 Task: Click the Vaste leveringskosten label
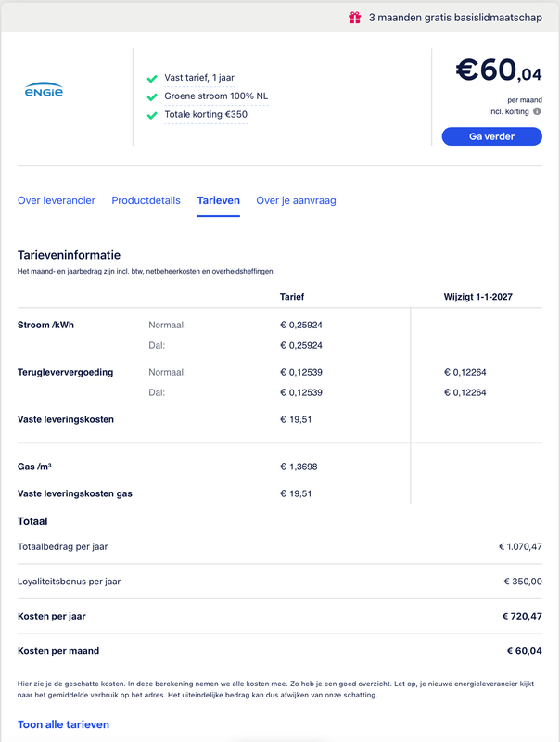[66, 420]
